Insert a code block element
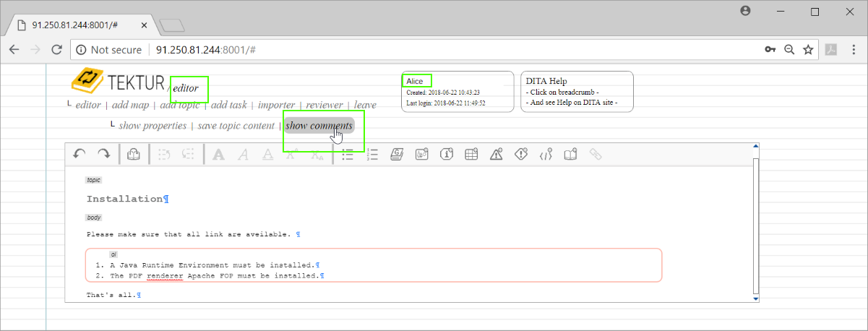 pyautogui.click(x=546, y=154)
